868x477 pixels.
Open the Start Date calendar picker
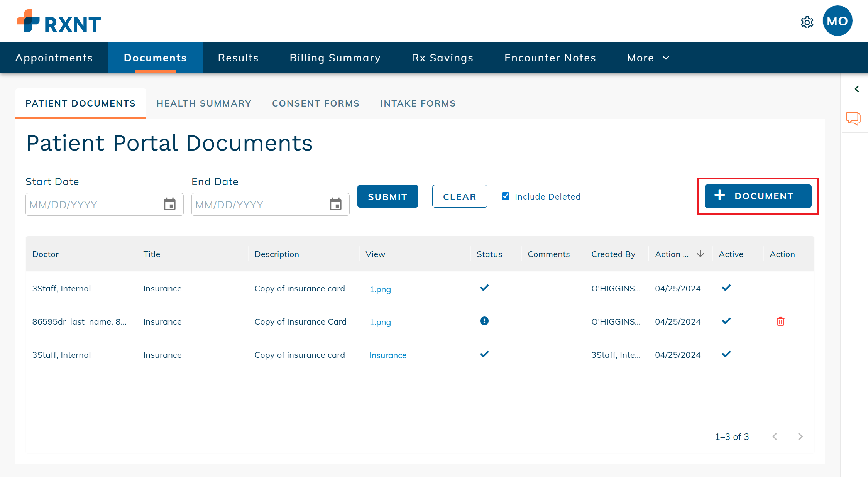pos(169,204)
